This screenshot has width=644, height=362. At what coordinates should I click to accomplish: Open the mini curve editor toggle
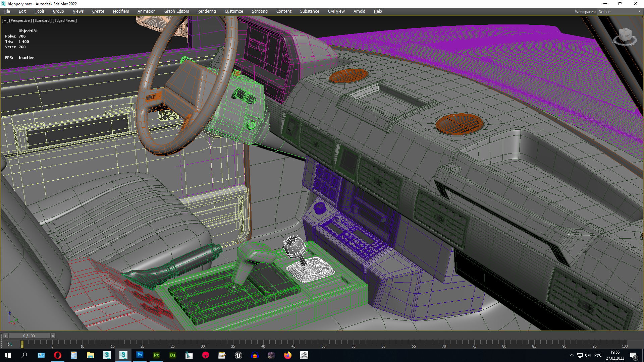(x=10, y=344)
